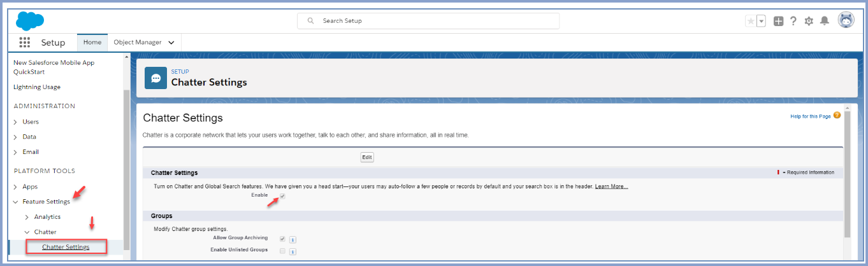The image size is (868, 266).
Task: Open the Help for this Page link
Action: coord(811,116)
